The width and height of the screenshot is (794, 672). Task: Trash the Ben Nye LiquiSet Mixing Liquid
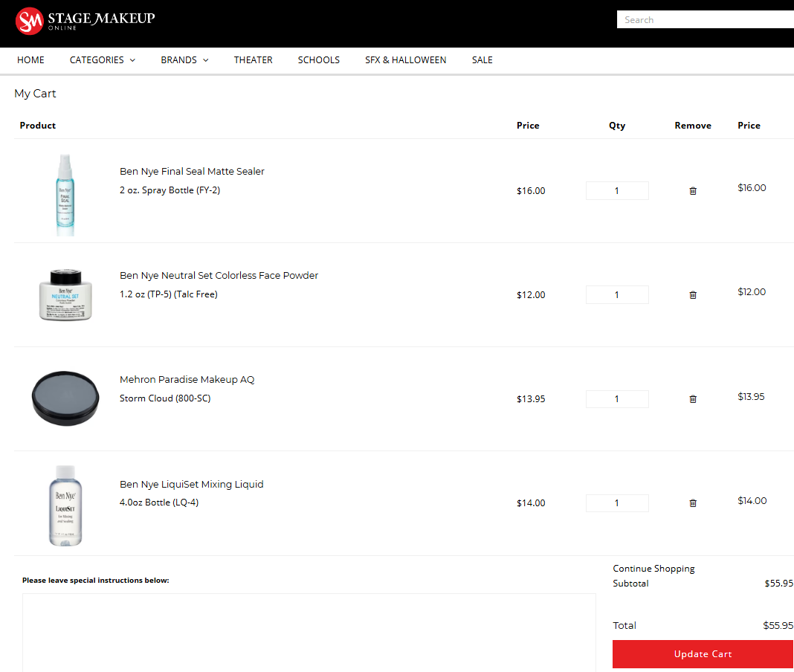click(693, 503)
